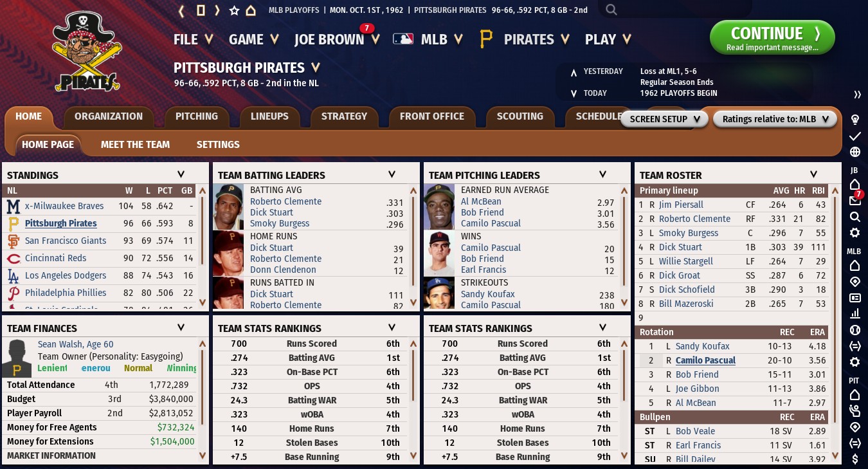Switch to the Meet The Team subtab
Image resolution: width=868 pixels, height=469 pixels.
click(x=135, y=145)
